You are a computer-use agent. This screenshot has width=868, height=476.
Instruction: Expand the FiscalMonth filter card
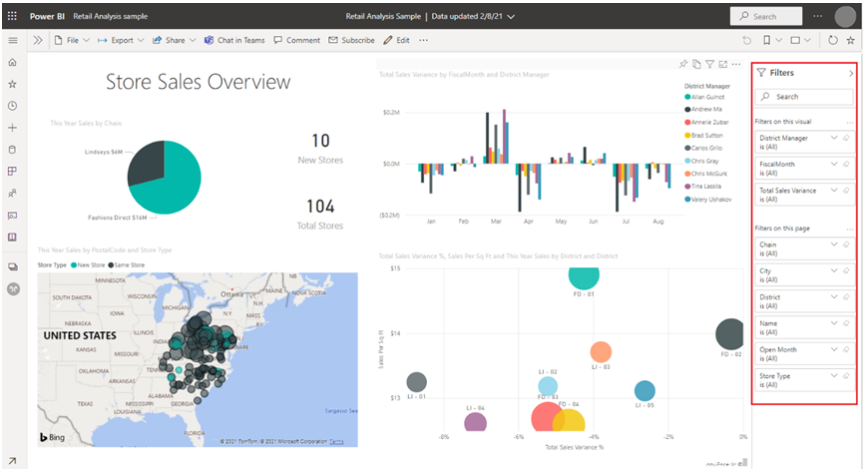(x=834, y=165)
